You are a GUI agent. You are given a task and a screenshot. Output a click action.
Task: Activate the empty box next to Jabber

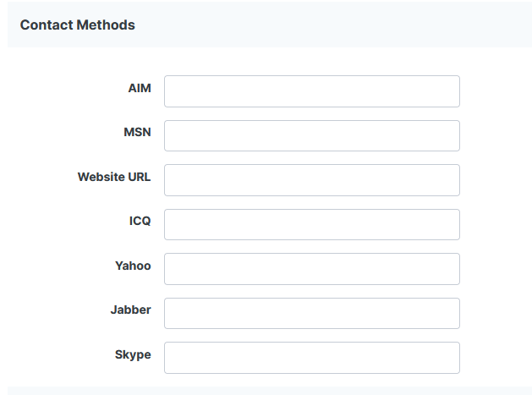311,313
